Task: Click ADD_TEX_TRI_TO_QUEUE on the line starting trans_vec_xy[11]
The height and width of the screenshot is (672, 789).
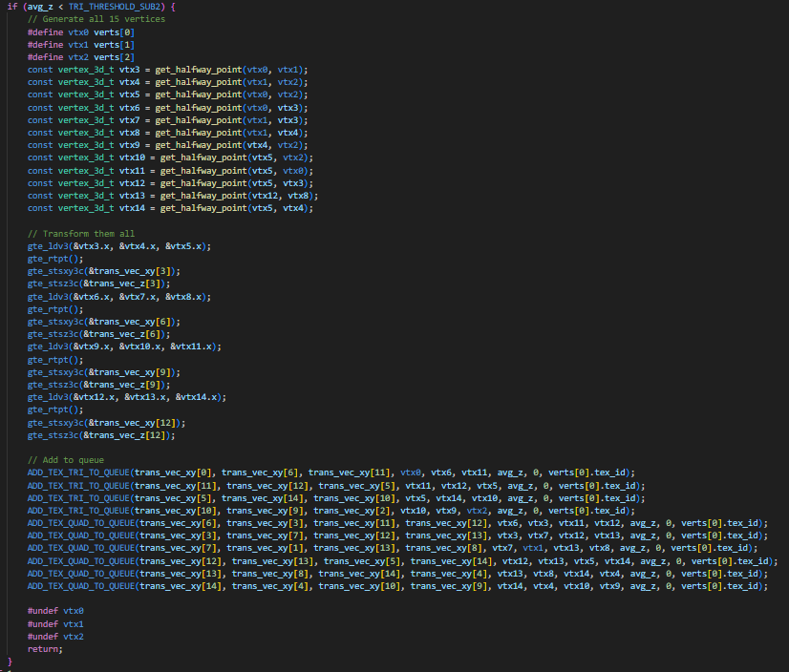Action: pyautogui.click(x=78, y=486)
